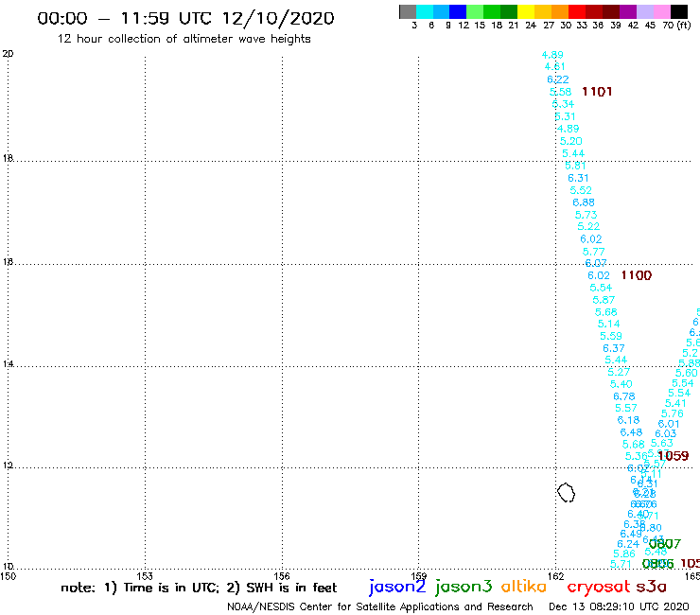700x615 pixels.
Task: Click the wave height value 4.61
Action: tap(555, 66)
